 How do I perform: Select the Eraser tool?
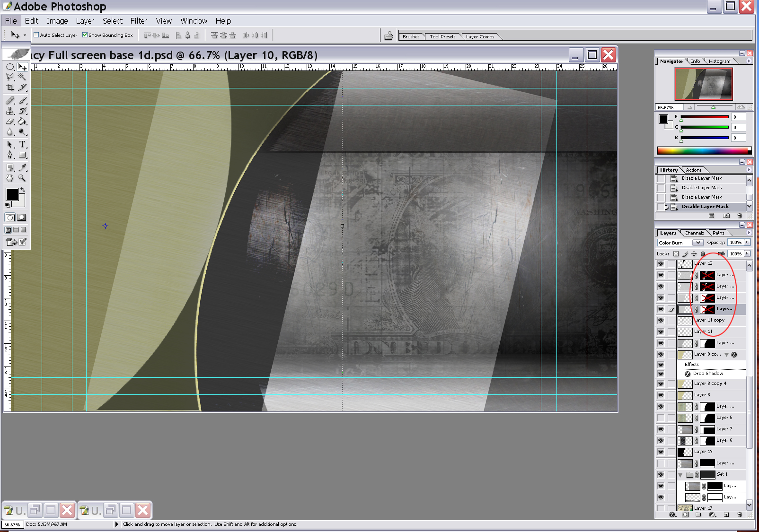(x=10, y=122)
